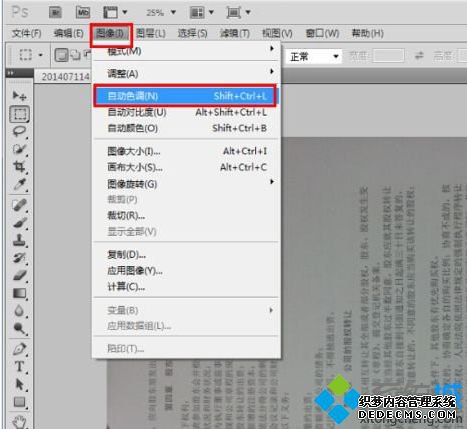The image size is (467, 429).
Task: Select the Rectangle shape tool
Action: coord(20,402)
